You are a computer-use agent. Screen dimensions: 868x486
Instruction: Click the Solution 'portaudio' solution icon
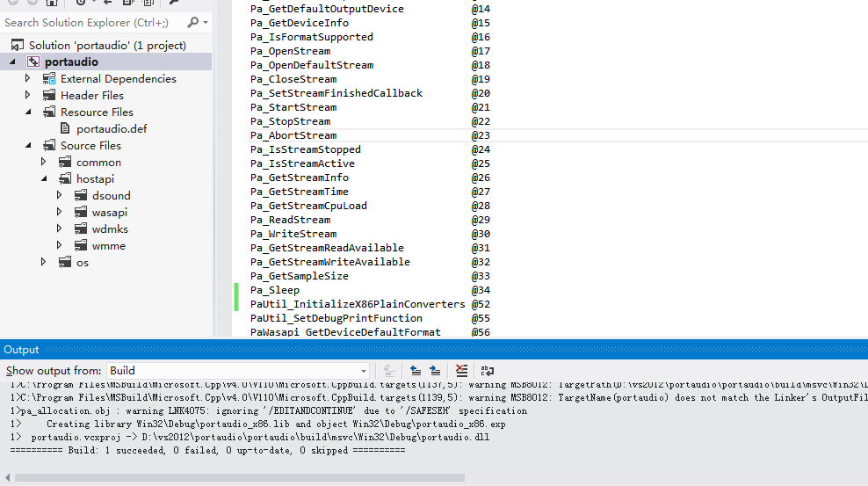18,45
